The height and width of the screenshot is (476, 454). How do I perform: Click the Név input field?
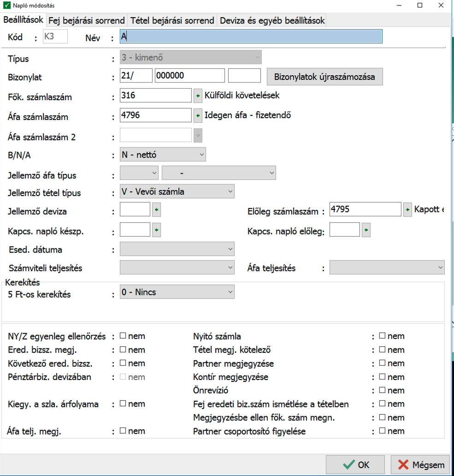coord(251,36)
